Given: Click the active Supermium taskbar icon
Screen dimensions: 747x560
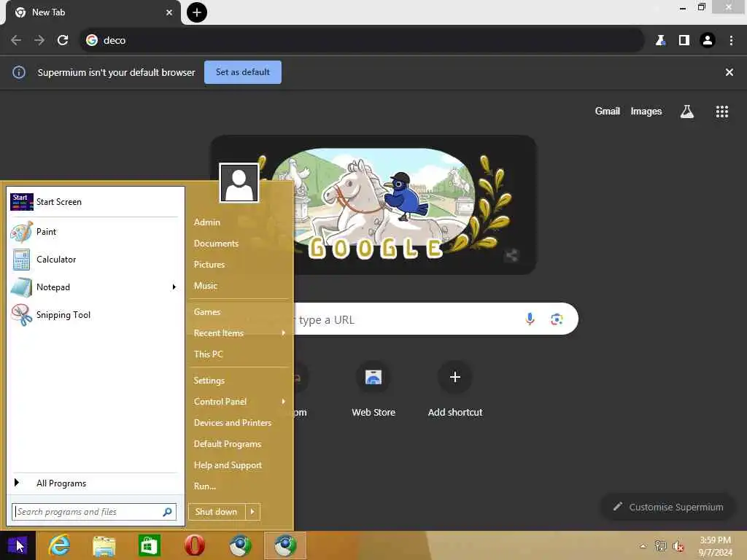Looking at the screenshot, I should pos(285,545).
